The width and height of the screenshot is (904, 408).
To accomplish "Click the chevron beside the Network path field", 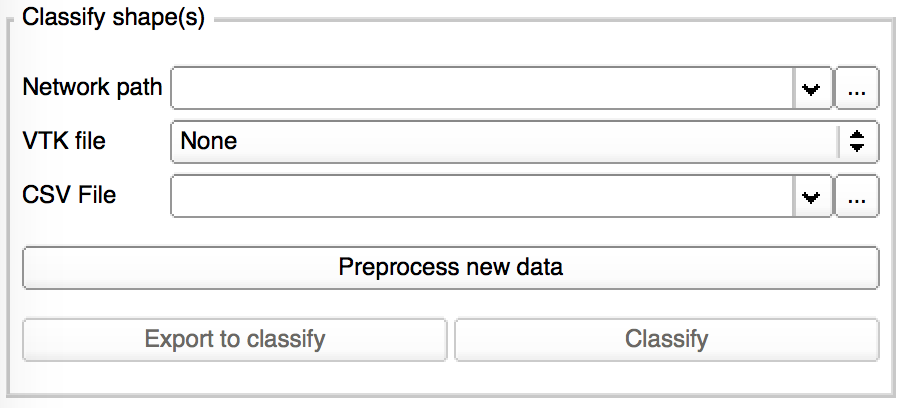I will point(812,89).
